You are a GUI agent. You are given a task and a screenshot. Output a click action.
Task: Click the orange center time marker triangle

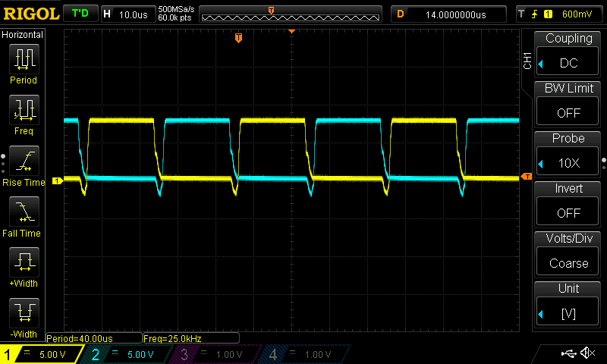(x=292, y=31)
